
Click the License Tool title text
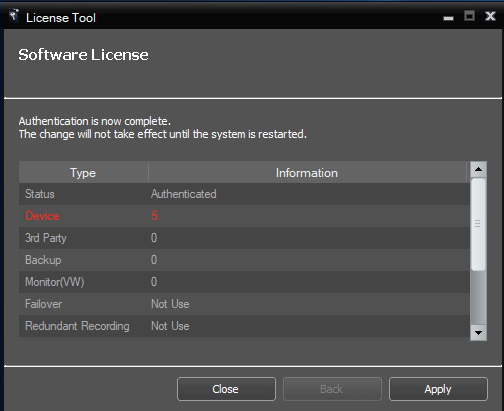[61, 18]
